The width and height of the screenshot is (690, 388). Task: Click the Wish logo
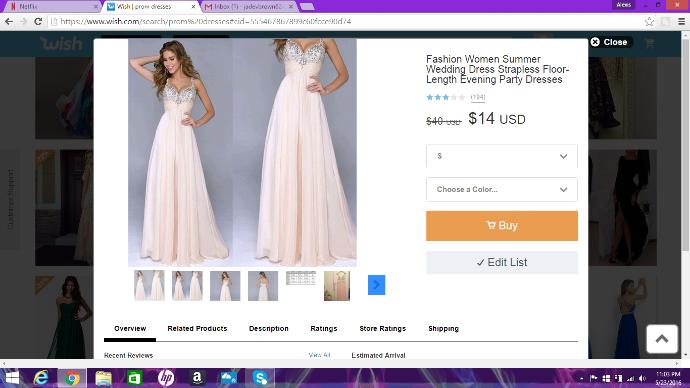[61, 43]
